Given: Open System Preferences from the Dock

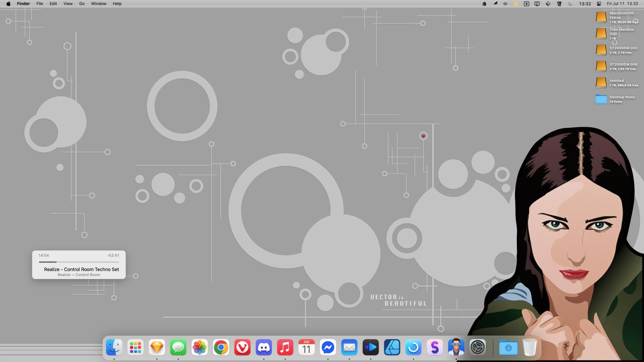Looking at the screenshot, I should click(478, 348).
